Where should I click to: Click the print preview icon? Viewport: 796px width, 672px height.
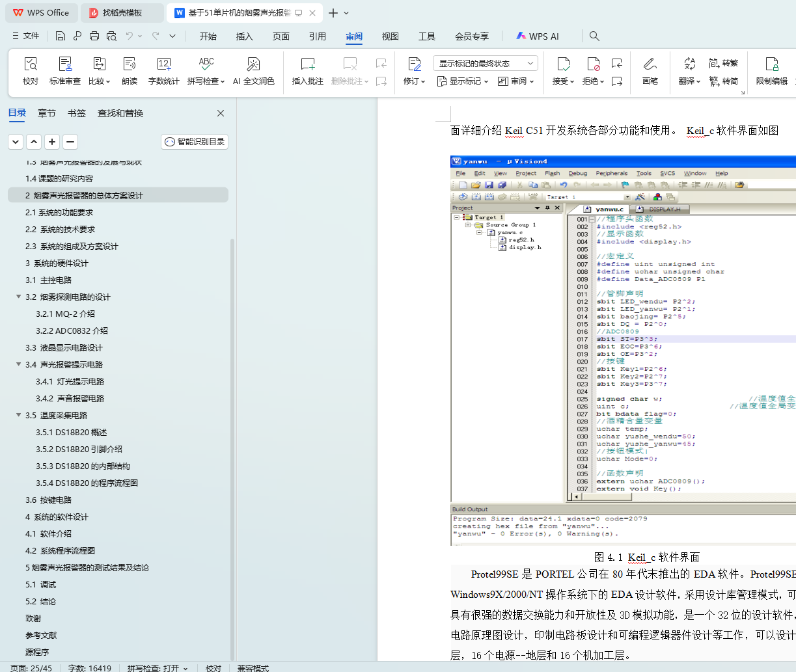[x=111, y=36]
